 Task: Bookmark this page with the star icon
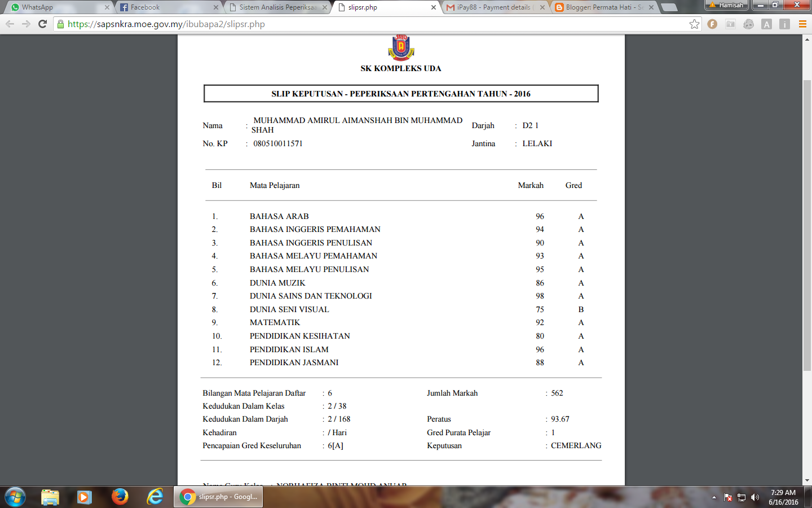point(694,24)
